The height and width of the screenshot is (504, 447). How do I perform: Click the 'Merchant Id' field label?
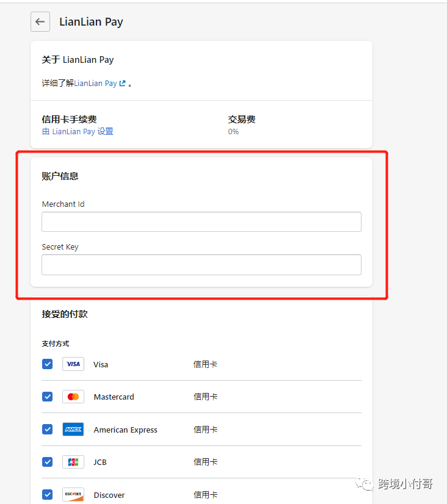tap(63, 204)
